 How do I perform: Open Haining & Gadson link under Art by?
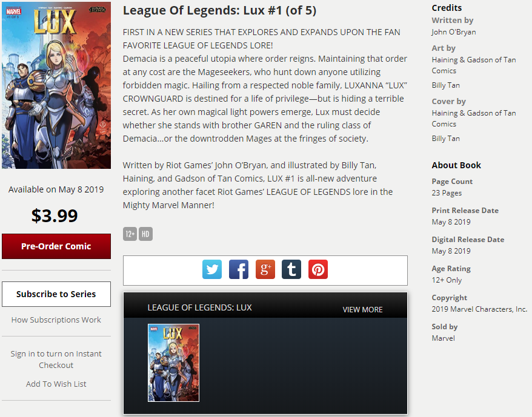474,65
